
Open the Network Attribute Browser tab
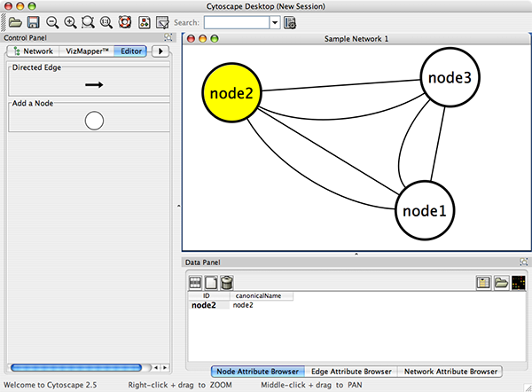pos(449,372)
